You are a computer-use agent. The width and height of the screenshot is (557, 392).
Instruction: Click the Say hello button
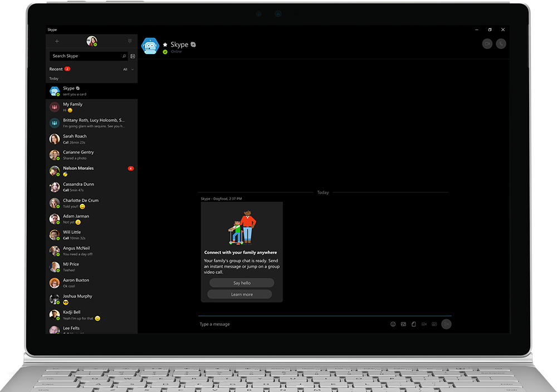(x=242, y=283)
